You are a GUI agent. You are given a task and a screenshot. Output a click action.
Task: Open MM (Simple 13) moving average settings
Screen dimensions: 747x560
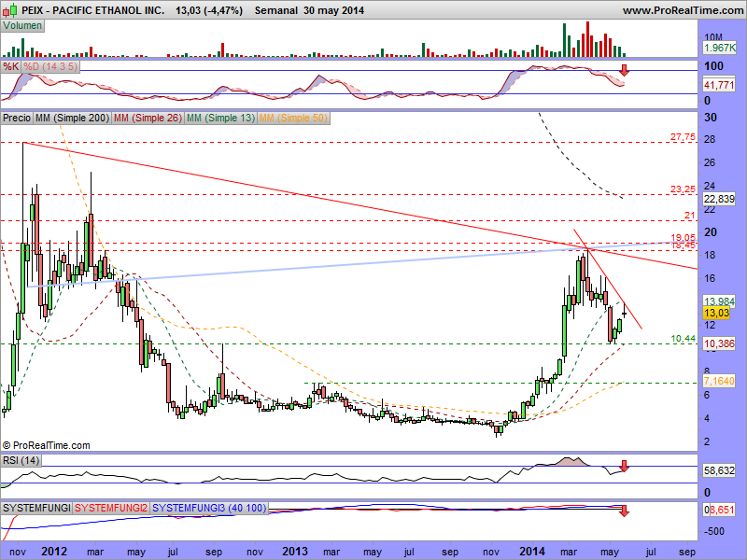220,118
